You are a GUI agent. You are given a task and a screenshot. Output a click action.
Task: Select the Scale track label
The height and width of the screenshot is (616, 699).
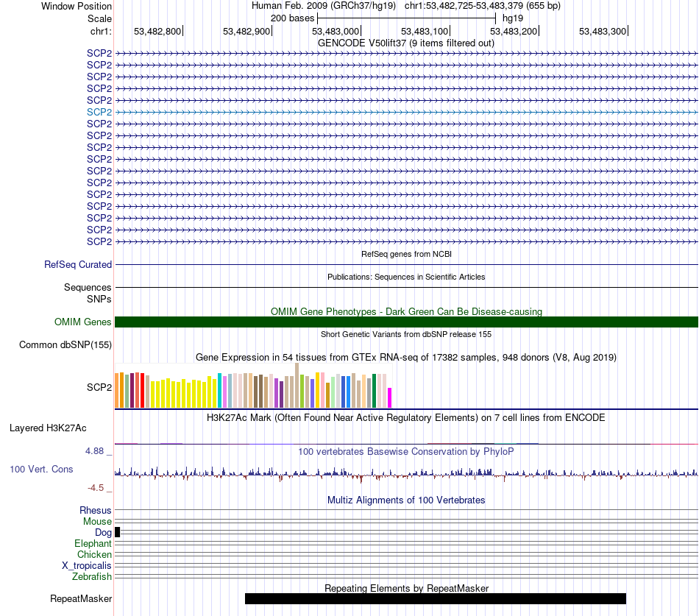99,18
